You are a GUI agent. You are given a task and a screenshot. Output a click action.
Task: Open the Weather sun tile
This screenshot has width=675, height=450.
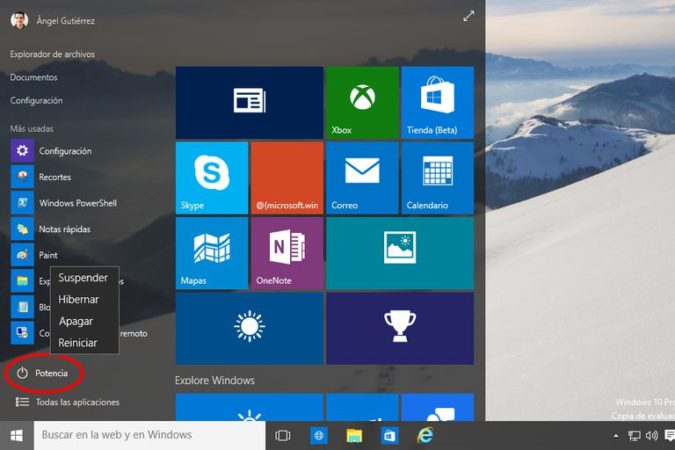249,329
